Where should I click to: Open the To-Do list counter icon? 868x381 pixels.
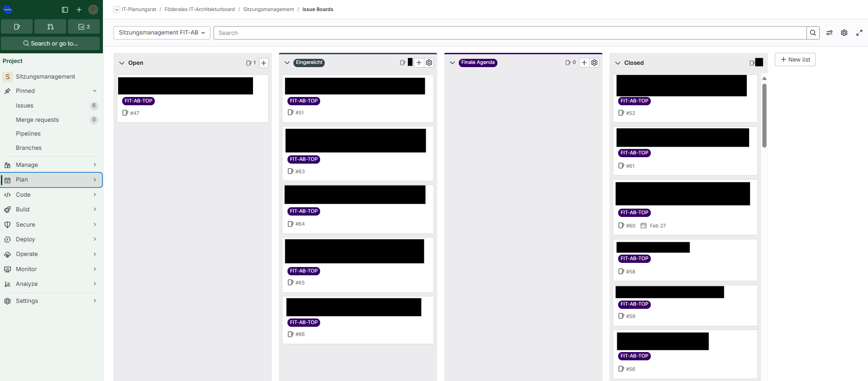[x=84, y=27]
